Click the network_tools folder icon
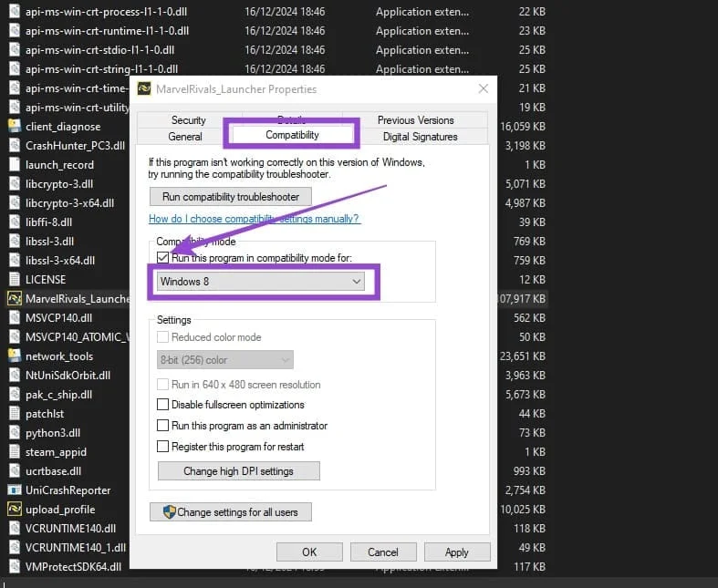The width and height of the screenshot is (718, 588). 15,356
